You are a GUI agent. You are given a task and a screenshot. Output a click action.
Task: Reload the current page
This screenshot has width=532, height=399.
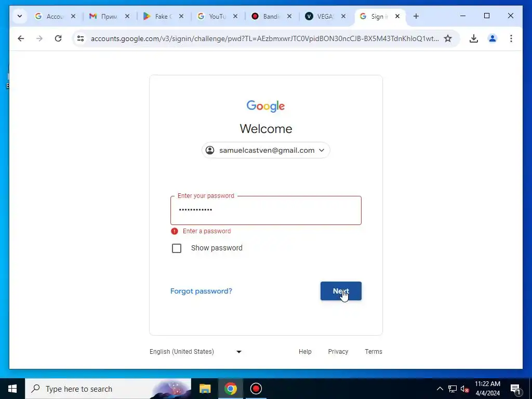click(x=58, y=38)
